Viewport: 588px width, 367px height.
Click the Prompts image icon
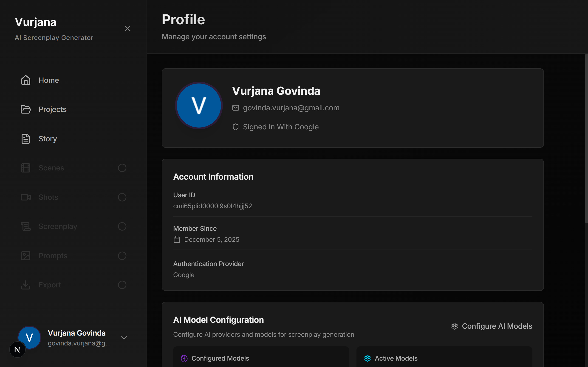click(25, 256)
